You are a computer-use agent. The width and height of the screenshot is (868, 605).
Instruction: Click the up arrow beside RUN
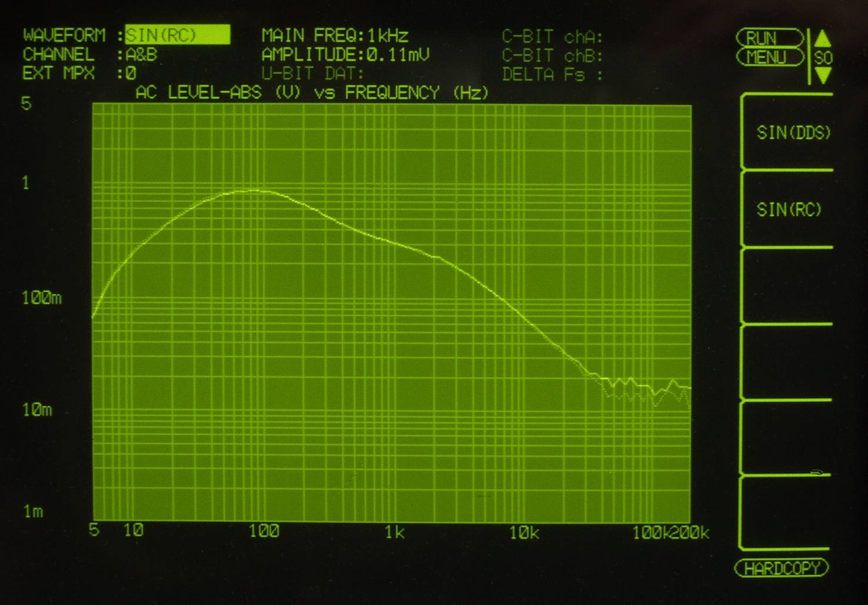tap(823, 39)
